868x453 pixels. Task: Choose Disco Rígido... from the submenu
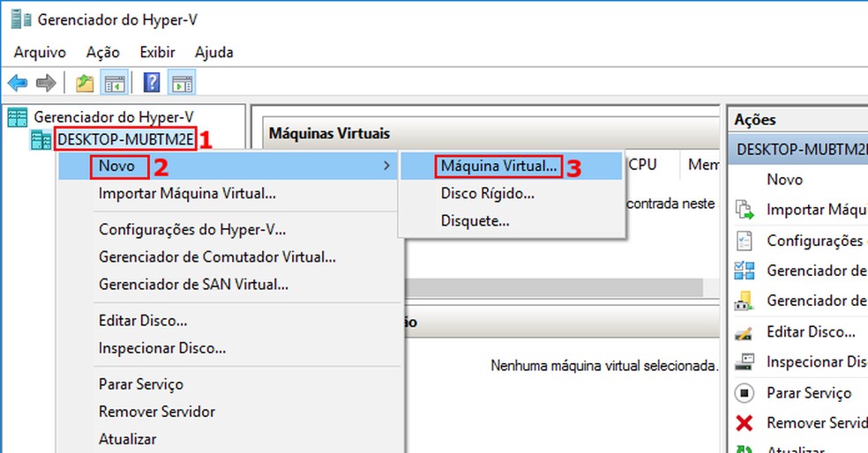512,194
